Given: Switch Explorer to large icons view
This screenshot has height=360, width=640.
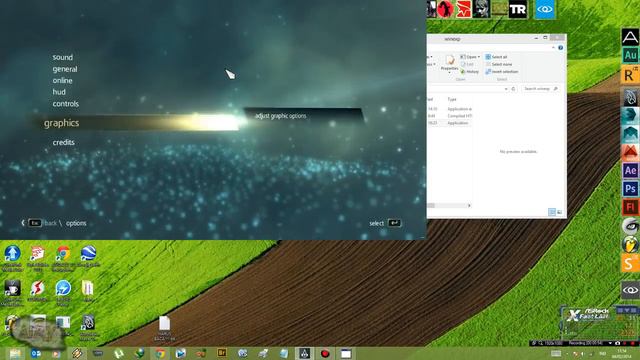Looking at the screenshot, I should pyautogui.click(x=559, y=212).
